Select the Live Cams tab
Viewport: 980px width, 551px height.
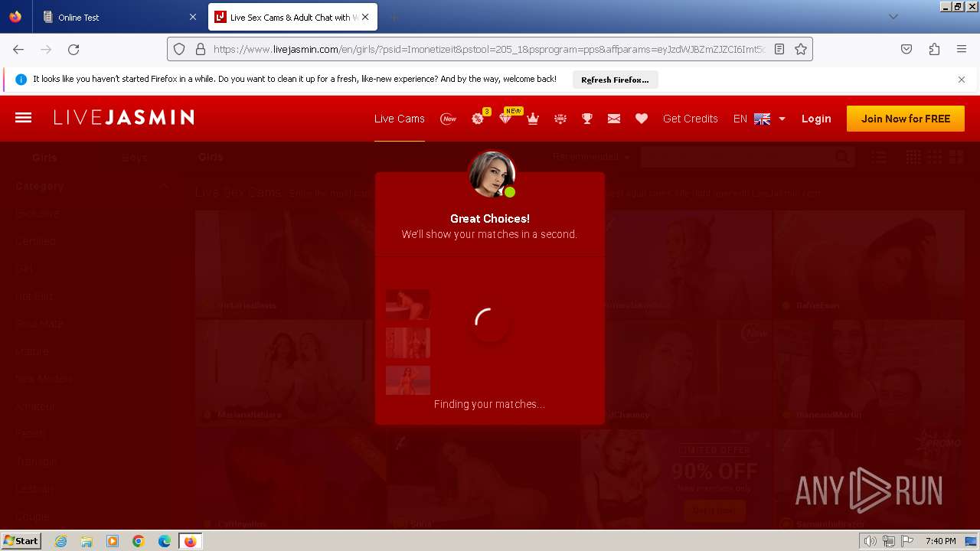click(x=399, y=119)
